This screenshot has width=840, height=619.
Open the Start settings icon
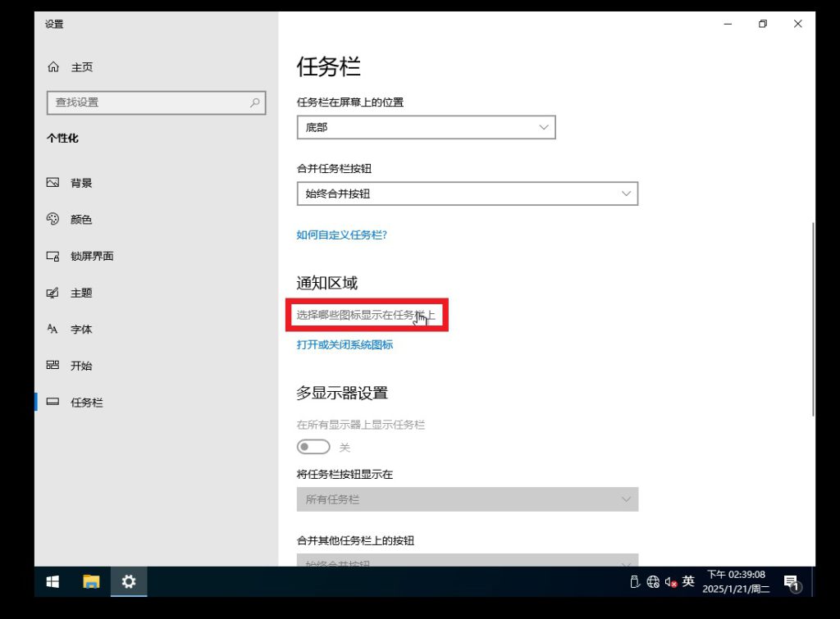(x=53, y=366)
